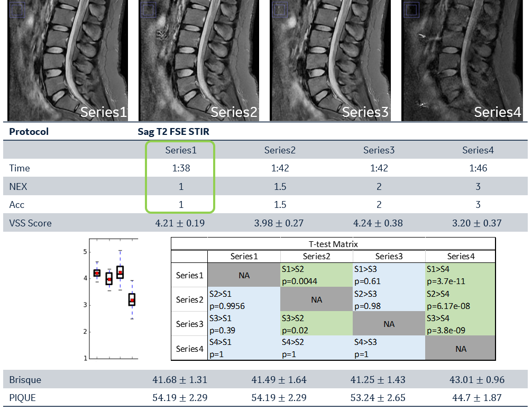Select the Series4 box in the boxplot

(132, 300)
